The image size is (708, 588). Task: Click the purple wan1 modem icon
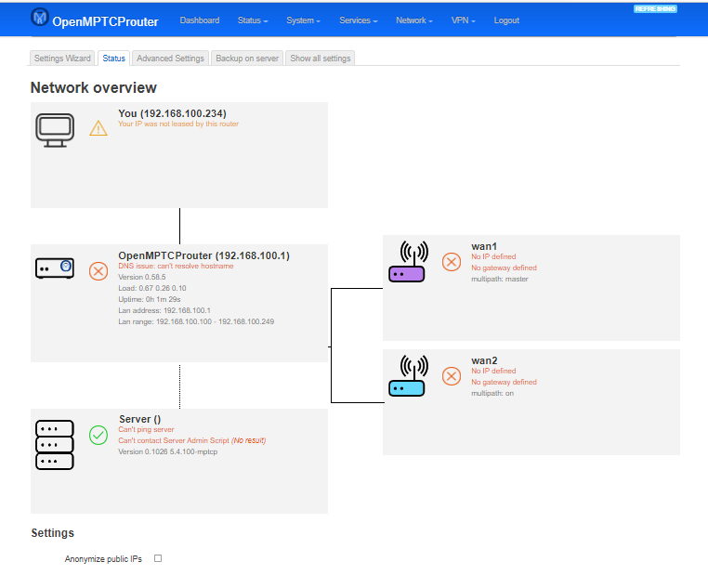tap(408, 262)
